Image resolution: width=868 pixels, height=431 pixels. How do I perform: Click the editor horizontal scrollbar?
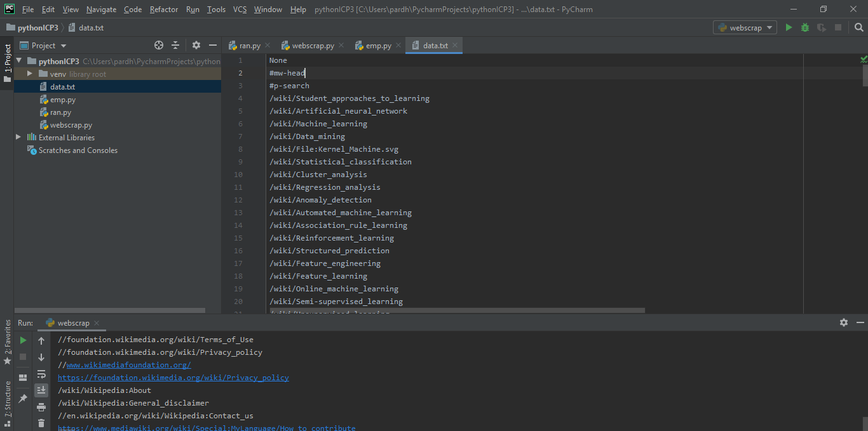coord(458,310)
